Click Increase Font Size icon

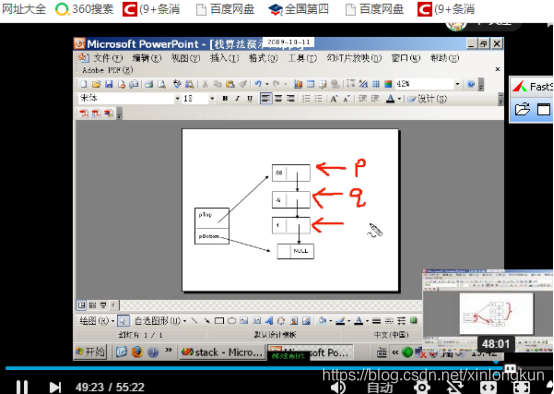(x=334, y=99)
